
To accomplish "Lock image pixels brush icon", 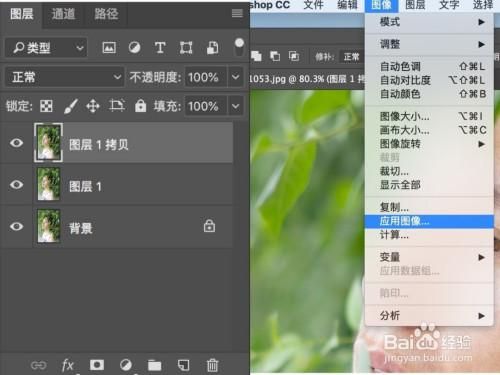I will point(71,106).
